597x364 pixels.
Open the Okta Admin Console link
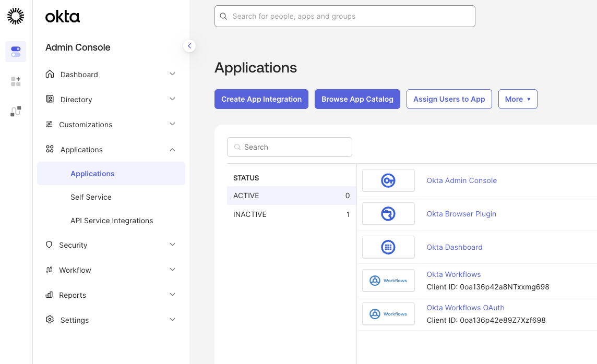point(461,180)
